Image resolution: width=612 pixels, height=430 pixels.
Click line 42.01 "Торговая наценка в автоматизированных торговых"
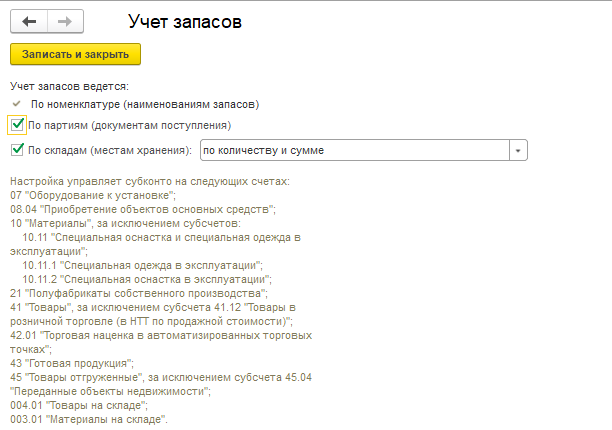click(x=161, y=336)
